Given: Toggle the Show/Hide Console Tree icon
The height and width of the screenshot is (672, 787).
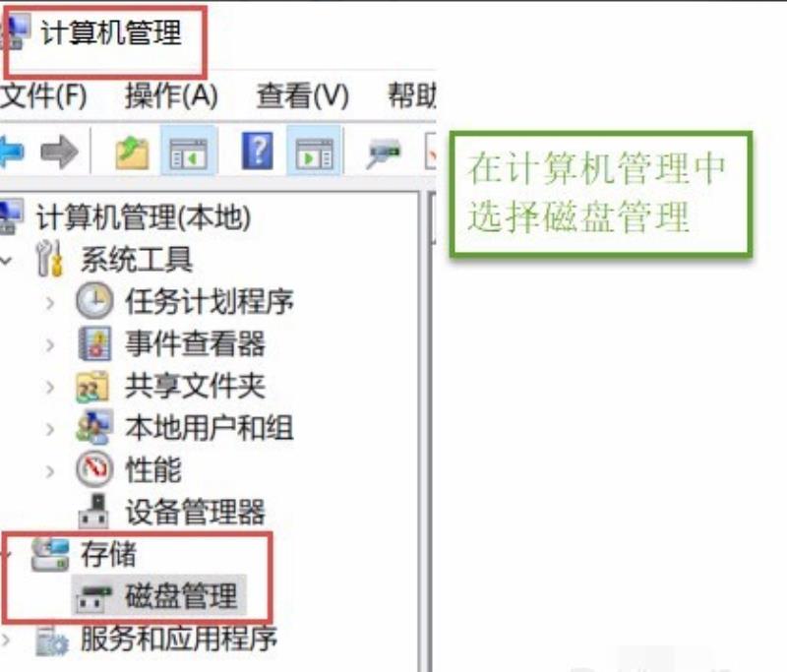Looking at the screenshot, I should tap(189, 153).
